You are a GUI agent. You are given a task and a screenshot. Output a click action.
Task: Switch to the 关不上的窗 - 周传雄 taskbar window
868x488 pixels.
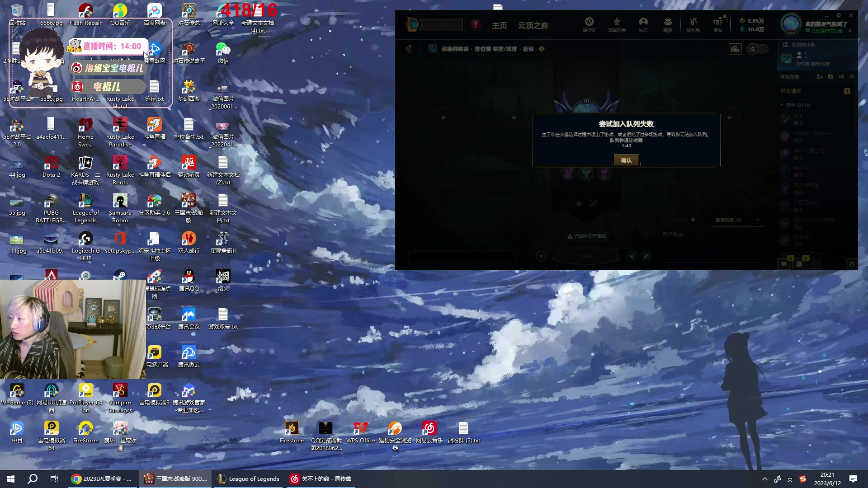(x=321, y=479)
